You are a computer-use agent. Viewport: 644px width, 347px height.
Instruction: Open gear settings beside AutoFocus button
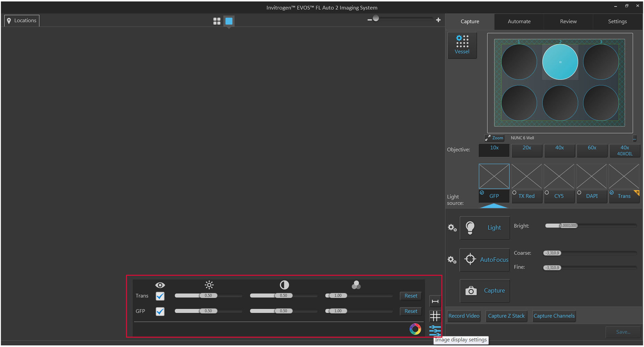[452, 260]
